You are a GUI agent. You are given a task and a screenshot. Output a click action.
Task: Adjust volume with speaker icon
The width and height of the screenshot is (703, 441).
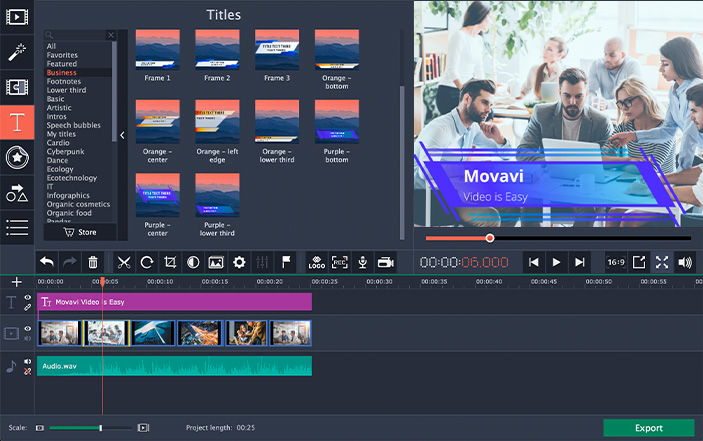[685, 262]
